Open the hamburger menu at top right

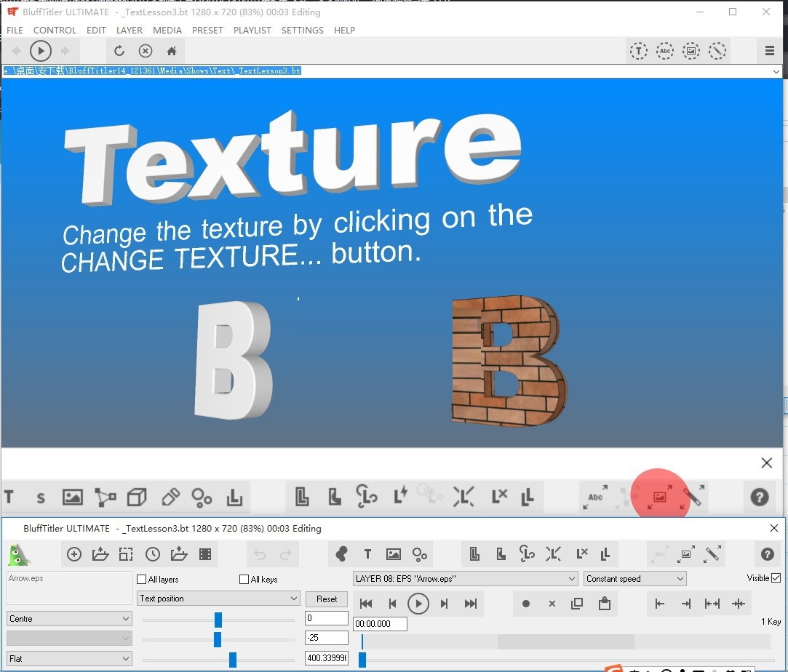pos(769,51)
